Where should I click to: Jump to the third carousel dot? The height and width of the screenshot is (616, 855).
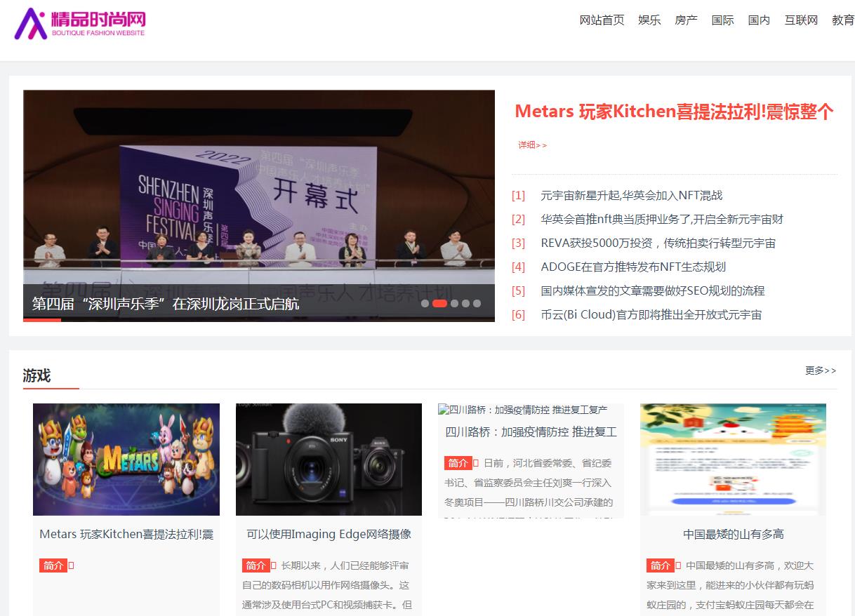pos(454,304)
